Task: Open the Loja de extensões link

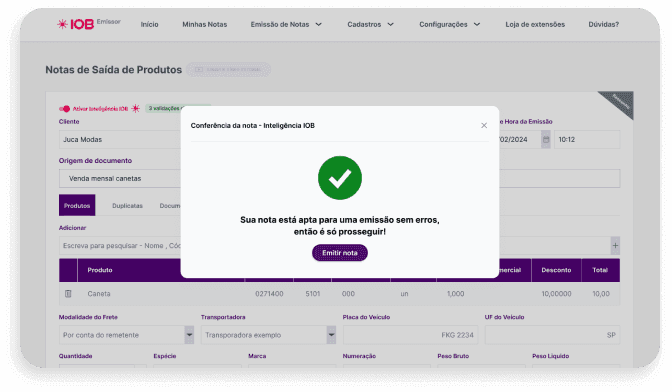Action: coord(535,24)
